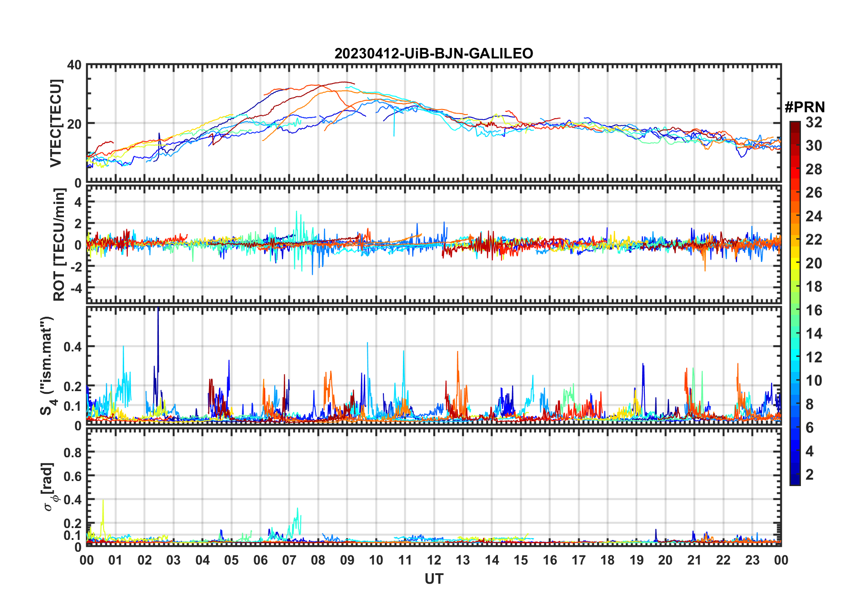Click inside the sigma-phi plot panel
868x607 pixels.
[434, 487]
